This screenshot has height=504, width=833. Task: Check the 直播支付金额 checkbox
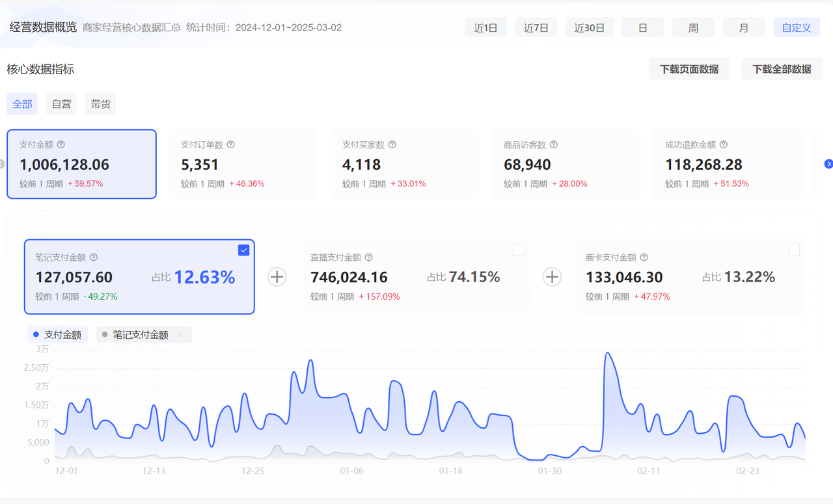point(519,250)
